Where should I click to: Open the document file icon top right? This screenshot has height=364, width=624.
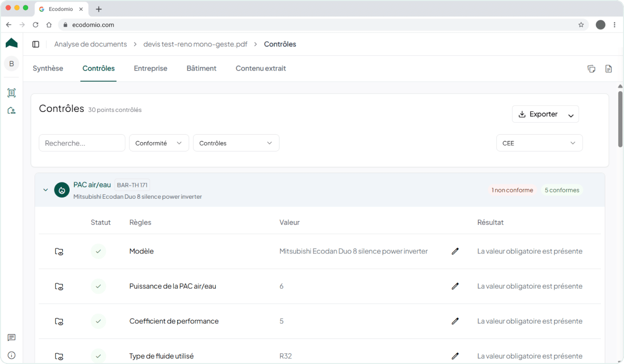(x=608, y=69)
